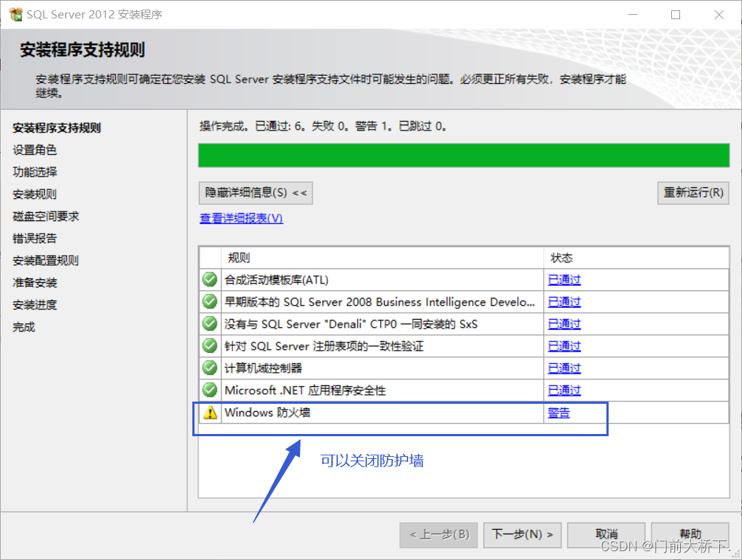Viewport: 742px width, 560px height.
Task: Click the SQL Server installer title bar icon
Action: (x=15, y=14)
